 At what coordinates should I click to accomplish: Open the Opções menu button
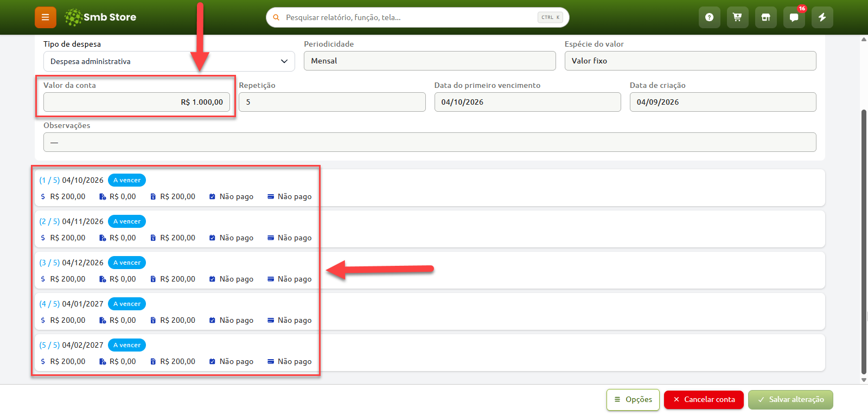point(633,400)
